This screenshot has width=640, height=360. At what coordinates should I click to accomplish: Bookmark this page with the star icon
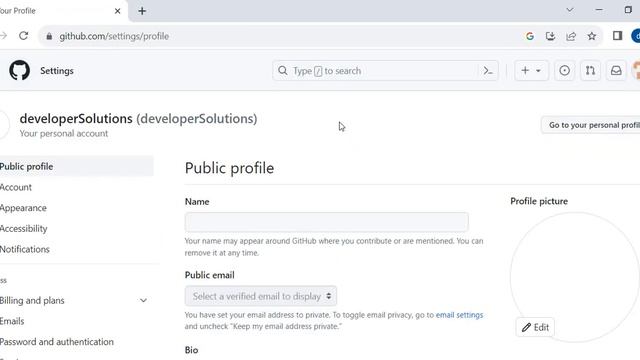point(591,36)
